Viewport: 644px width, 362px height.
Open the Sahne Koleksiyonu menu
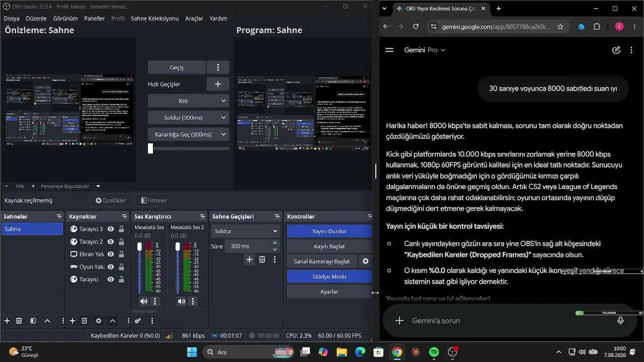click(x=155, y=19)
